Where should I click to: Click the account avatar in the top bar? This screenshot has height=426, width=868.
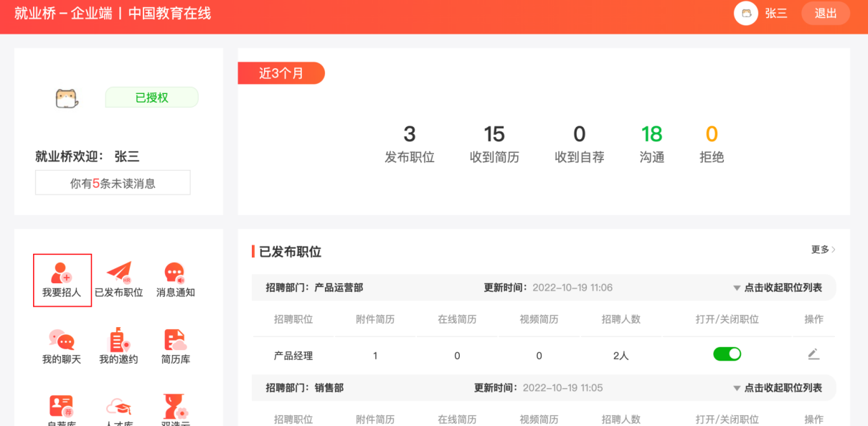[745, 13]
